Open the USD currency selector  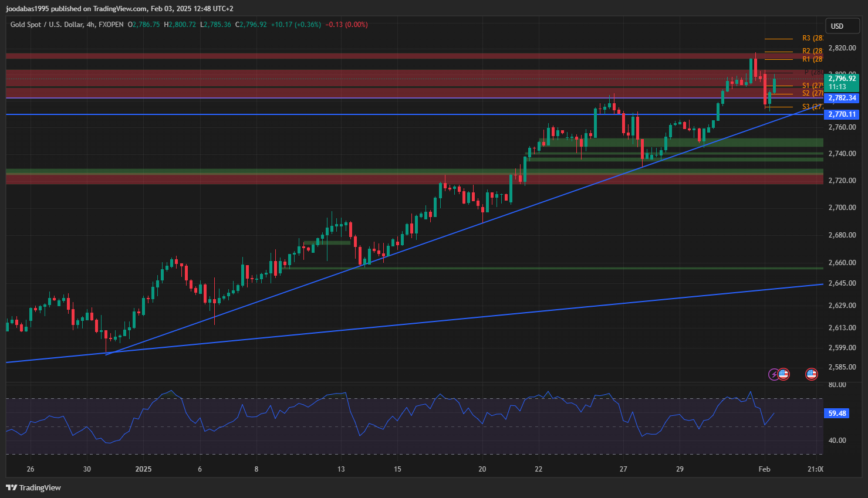[x=843, y=26]
